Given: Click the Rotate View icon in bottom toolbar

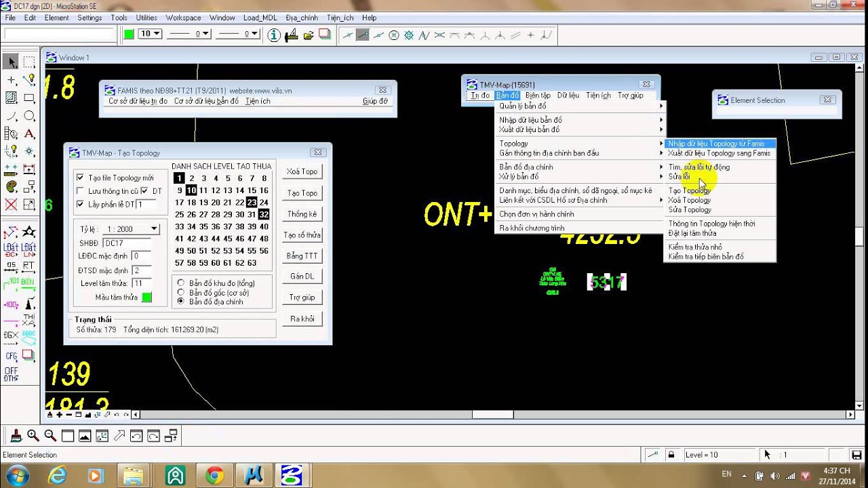Looking at the screenshot, I should [102, 436].
